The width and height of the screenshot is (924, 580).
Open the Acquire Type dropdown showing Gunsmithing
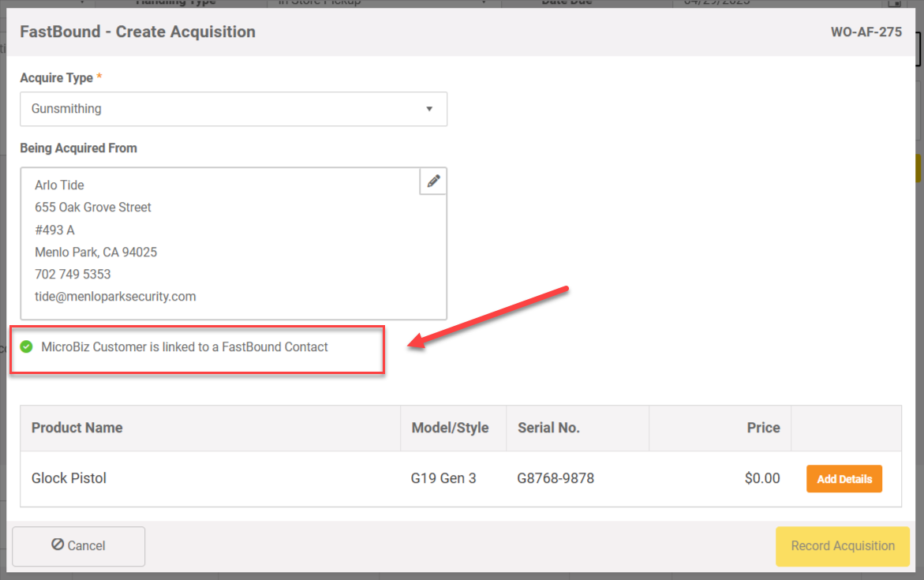click(x=234, y=109)
